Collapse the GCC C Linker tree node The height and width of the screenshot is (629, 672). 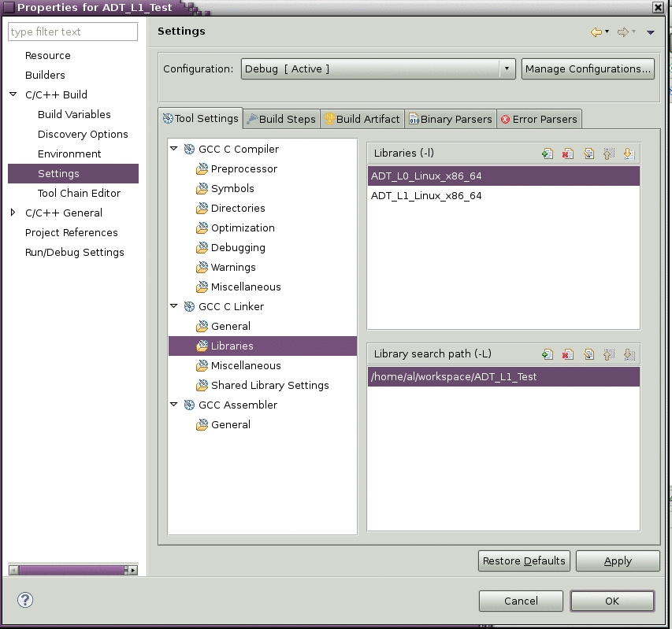coord(174,306)
